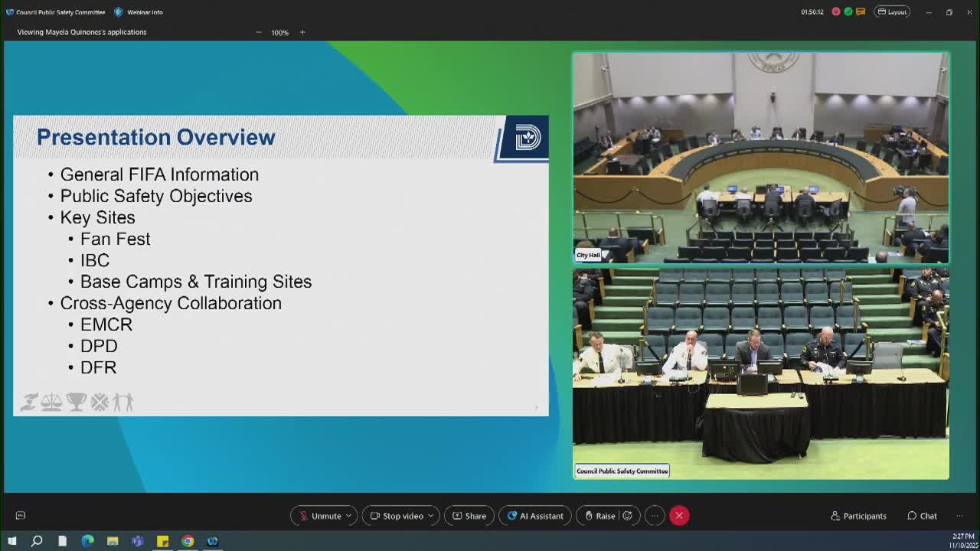Click the Share button
980x551 pixels.
tap(469, 516)
